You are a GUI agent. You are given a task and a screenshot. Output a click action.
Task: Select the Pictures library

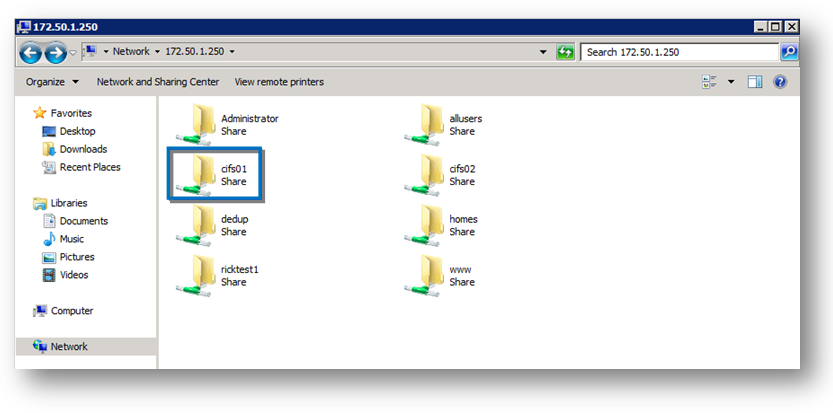point(77,257)
